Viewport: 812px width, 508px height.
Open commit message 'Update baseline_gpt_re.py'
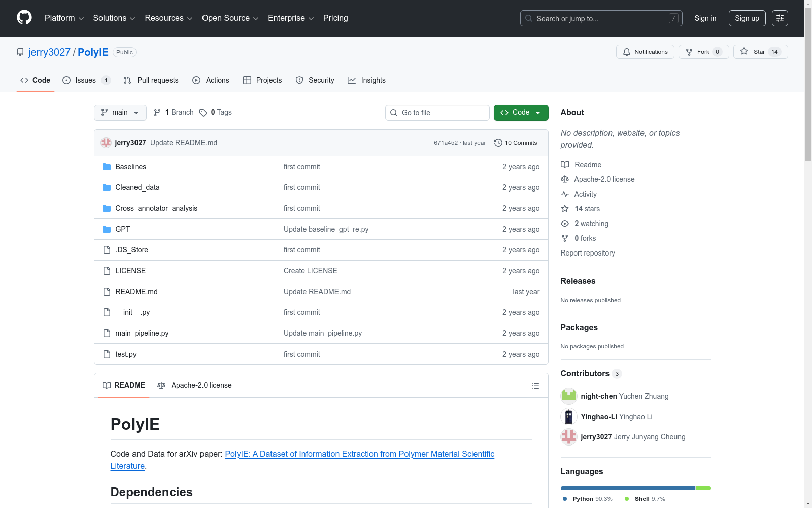coord(326,229)
